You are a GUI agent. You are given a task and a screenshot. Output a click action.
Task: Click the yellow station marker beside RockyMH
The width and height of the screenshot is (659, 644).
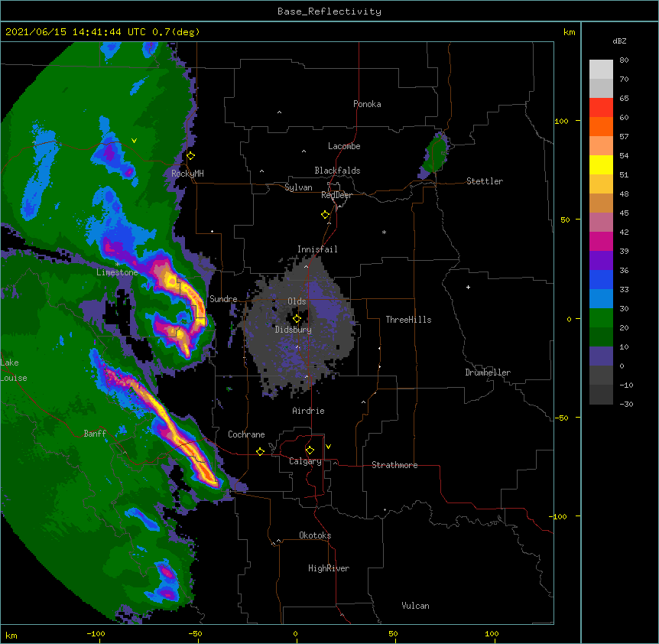(191, 156)
